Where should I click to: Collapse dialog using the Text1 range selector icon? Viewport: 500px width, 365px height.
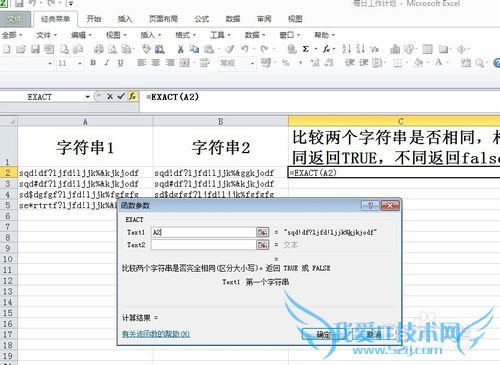[262, 232]
